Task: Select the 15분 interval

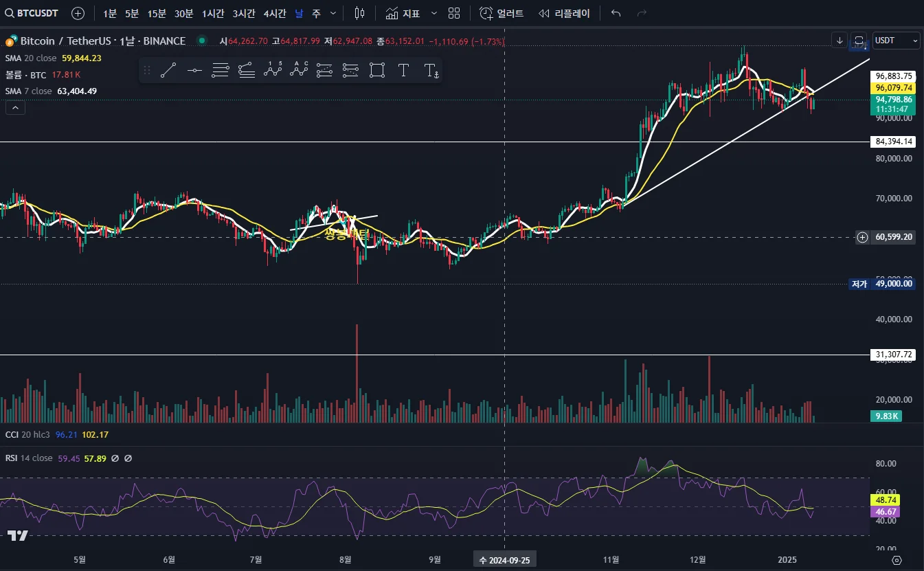Action: point(157,13)
